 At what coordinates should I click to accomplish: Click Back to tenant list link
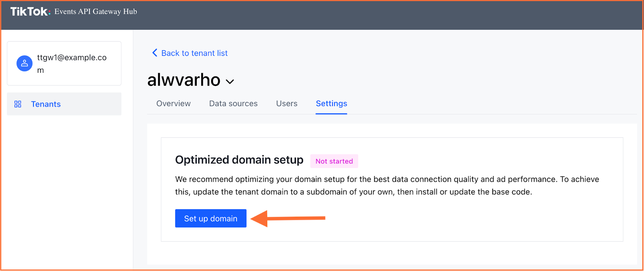(194, 53)
